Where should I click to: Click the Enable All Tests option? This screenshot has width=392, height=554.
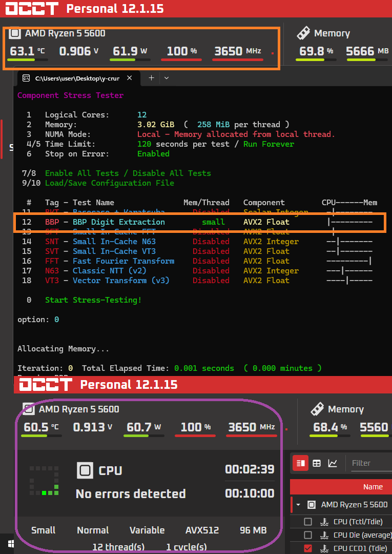click(82, 173)
